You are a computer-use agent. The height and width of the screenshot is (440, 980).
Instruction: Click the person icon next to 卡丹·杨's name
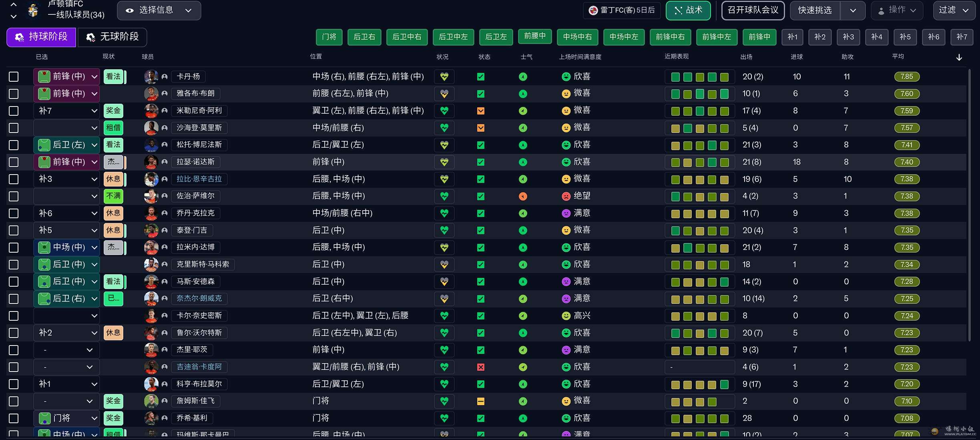point(165,76)
